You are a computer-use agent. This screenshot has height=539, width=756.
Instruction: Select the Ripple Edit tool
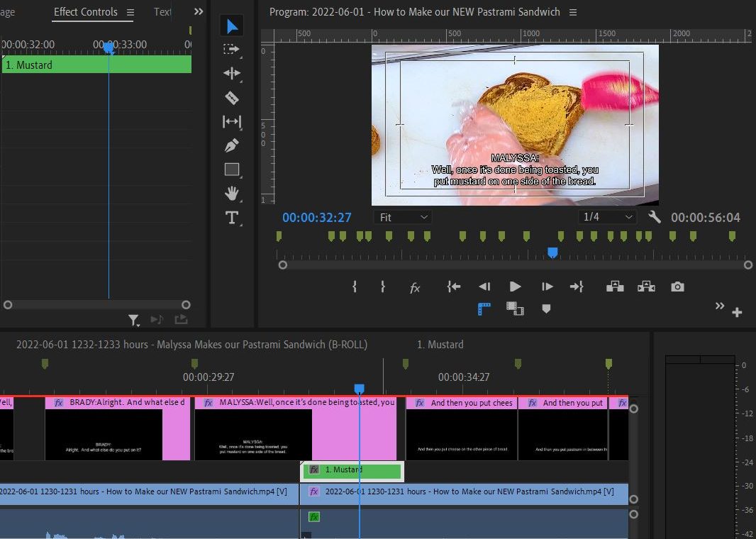tap(232, 73)
